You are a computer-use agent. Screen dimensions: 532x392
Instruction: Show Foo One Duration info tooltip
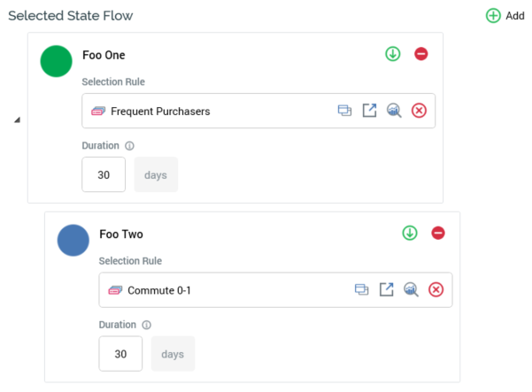point(129,146)
